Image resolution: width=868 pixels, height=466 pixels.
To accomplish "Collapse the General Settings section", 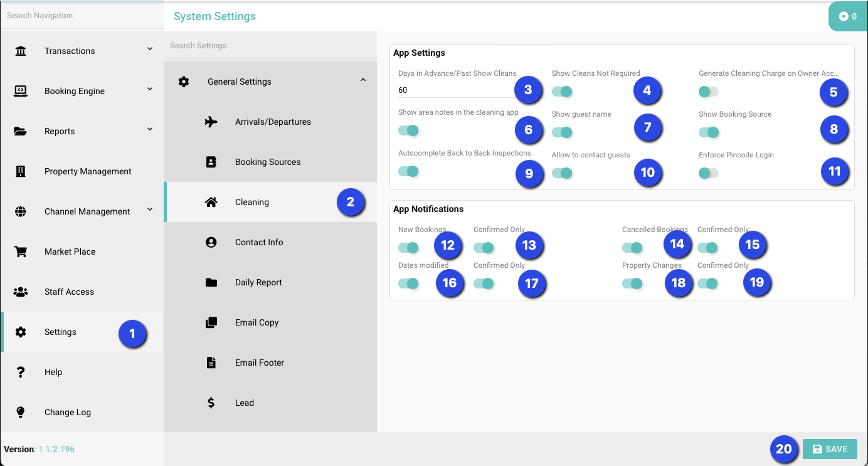I will [x=363, y=80].
